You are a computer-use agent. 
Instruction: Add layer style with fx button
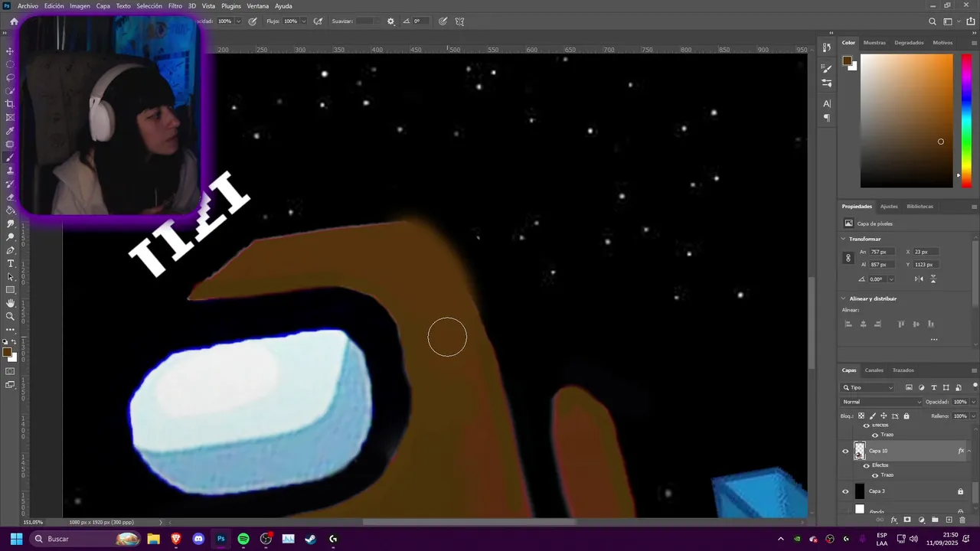(x=893, y=520)
